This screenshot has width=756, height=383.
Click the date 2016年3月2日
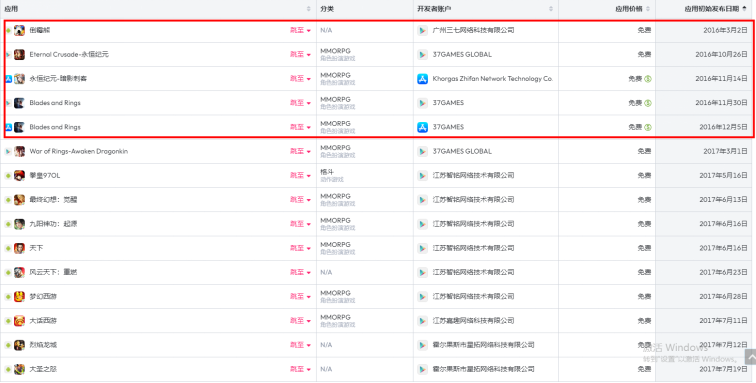pos(725,30)
